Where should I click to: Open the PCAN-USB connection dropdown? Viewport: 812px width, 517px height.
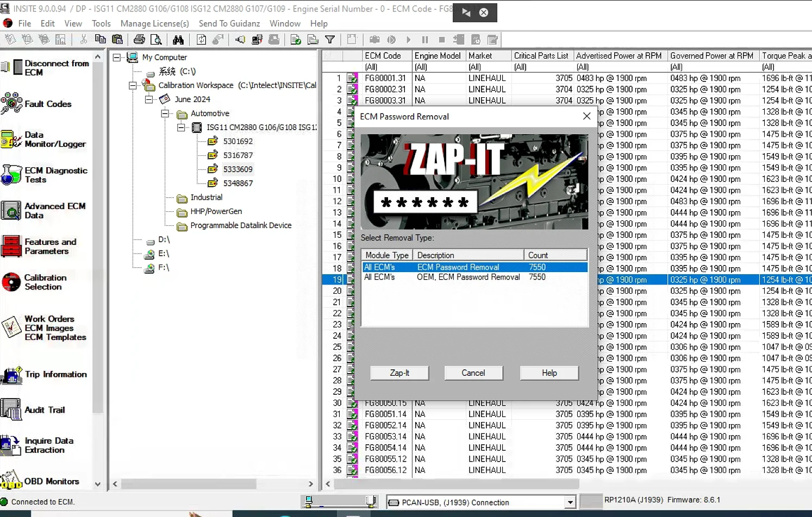point(570,502)
